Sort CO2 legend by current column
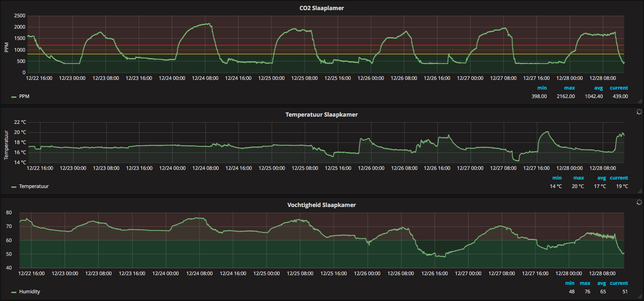Screen dimensions: 644x301 click(x=619, y=88)
